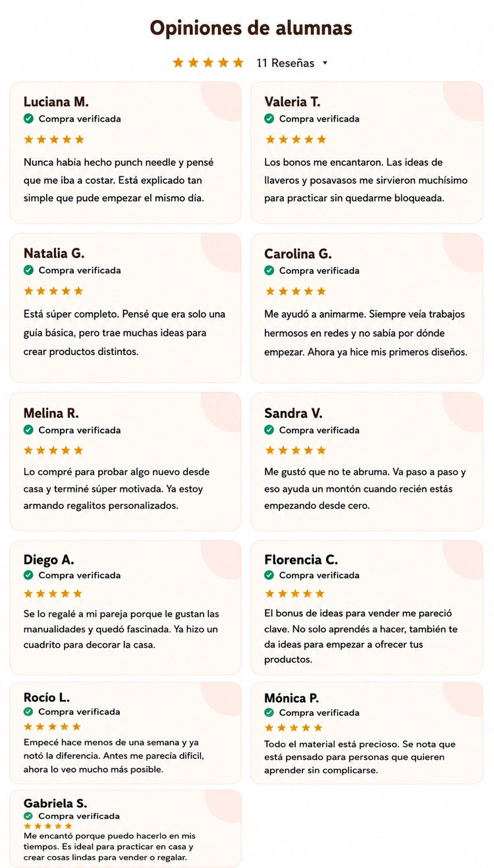Click the verified badge icon for Mónica P.

[x=269, y=713]
